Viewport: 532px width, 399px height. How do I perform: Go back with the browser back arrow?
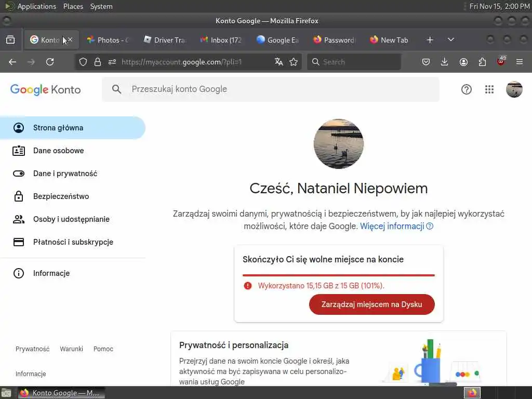tap(12, 62)
